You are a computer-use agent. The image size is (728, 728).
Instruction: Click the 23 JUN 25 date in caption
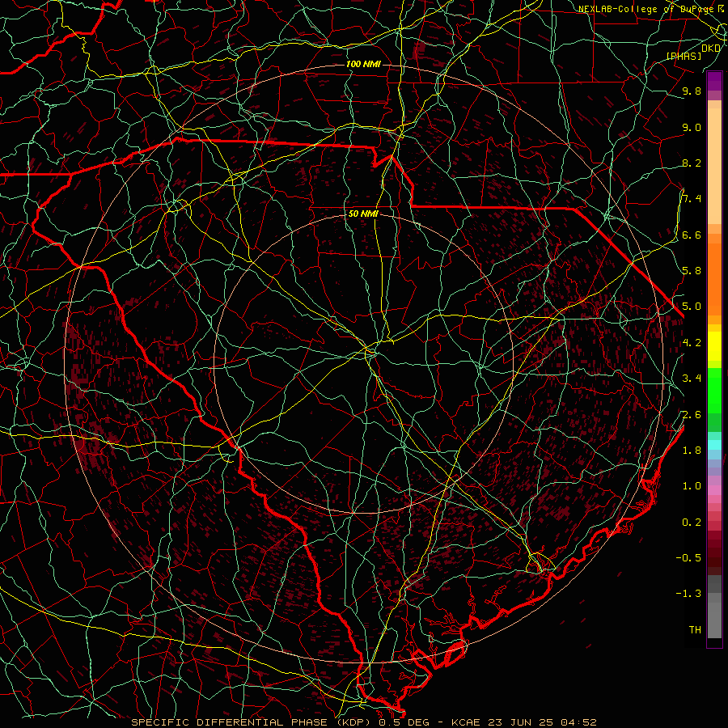pos(522,722)
